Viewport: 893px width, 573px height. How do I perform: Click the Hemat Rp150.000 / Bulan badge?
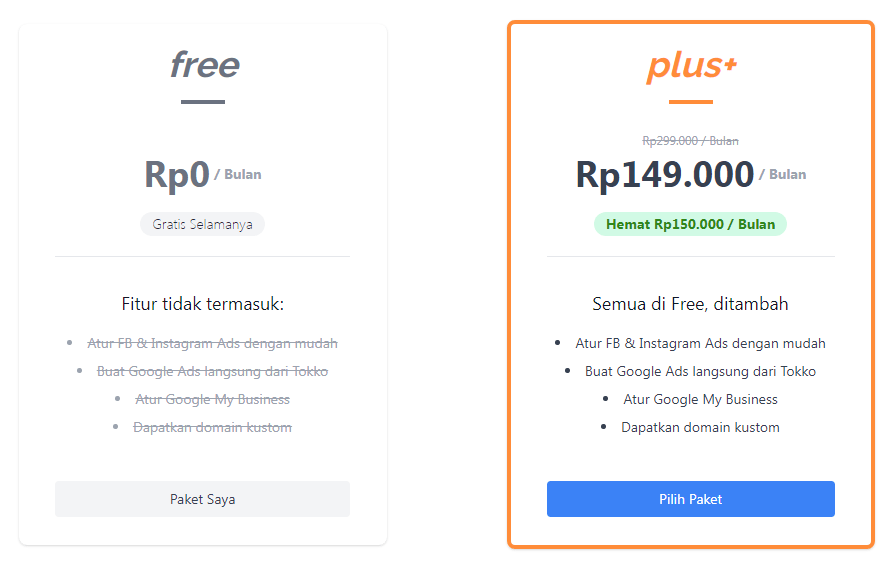point(690,224)
